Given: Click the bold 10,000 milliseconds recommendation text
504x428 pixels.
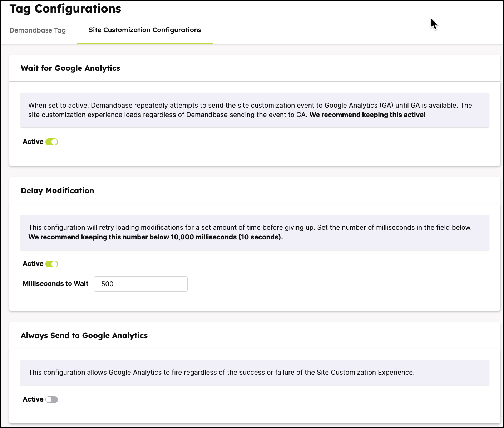Looking at the screenshot, I should 155,237.
